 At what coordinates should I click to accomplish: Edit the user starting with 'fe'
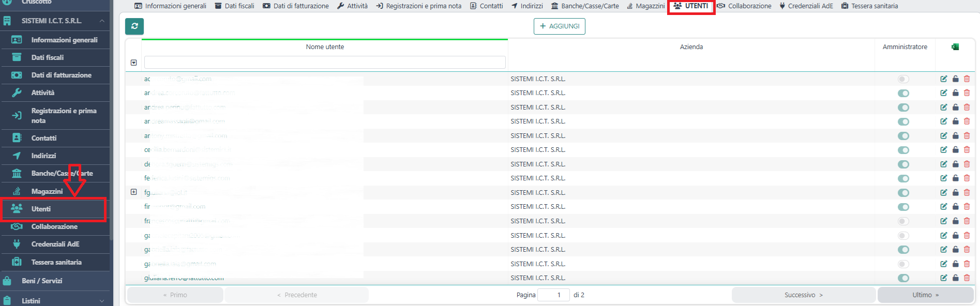point(944,178)
